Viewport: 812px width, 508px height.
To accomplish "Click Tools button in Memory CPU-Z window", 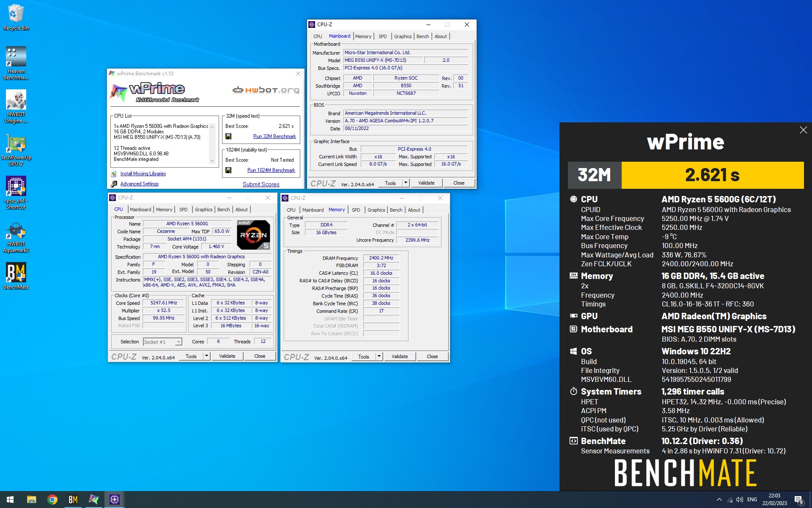I will tap(364, 356).
